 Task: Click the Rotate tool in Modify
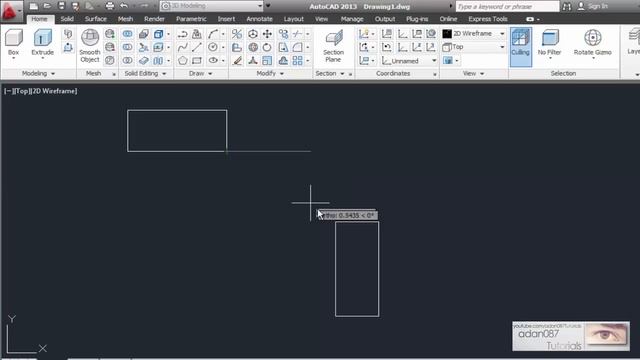(267, 47)
